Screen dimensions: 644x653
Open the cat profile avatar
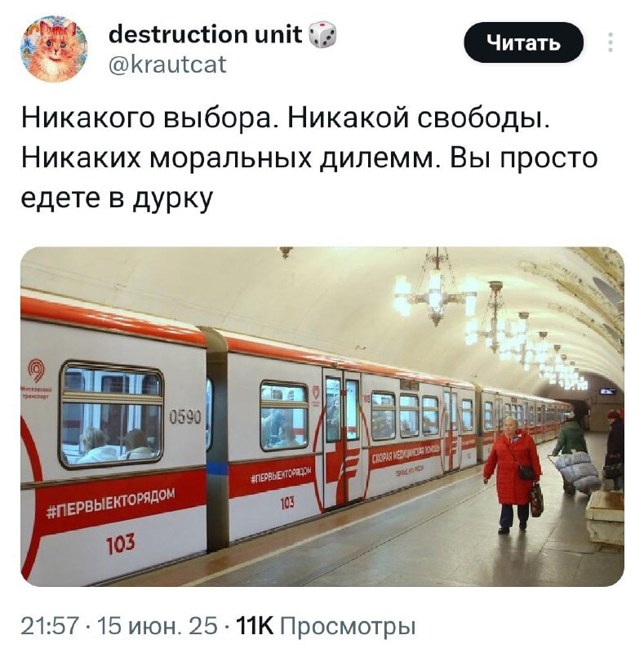point(54,49)
